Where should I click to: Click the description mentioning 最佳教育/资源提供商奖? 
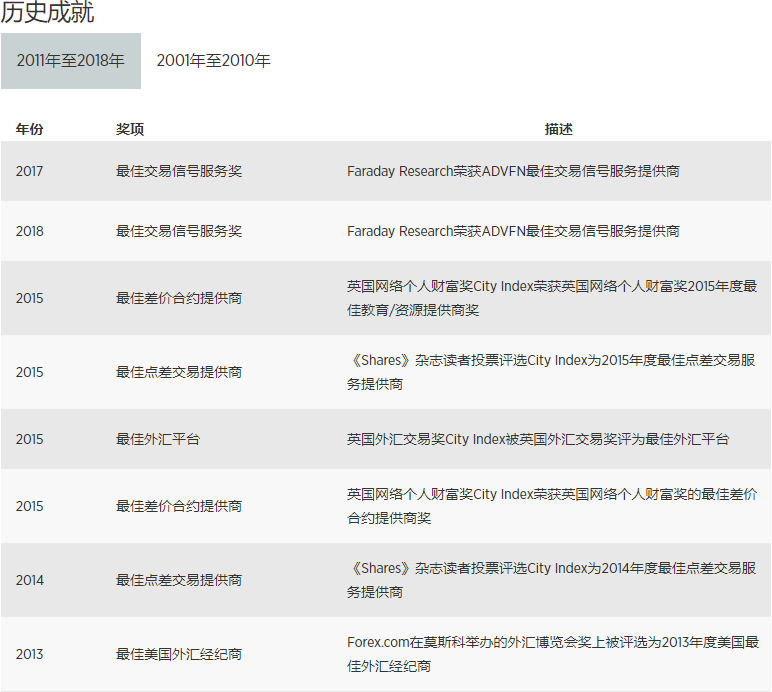tap(552, 298)
